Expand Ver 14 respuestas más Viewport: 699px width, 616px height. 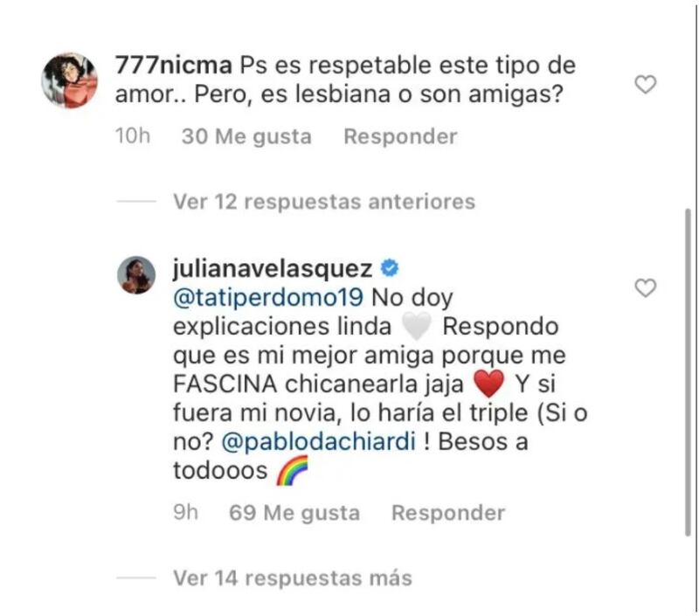pyautogui.click(x=293, y=578)
